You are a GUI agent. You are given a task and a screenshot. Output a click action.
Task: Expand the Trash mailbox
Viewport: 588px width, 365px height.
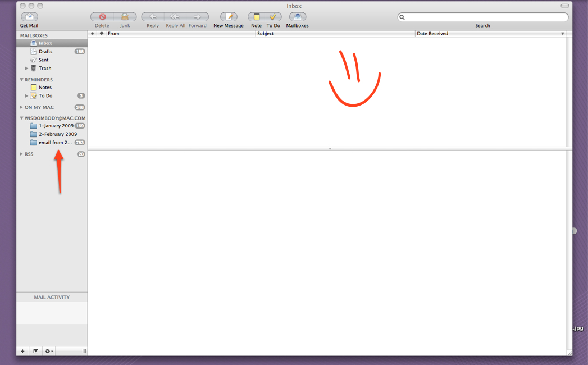[x=26, y=69]
